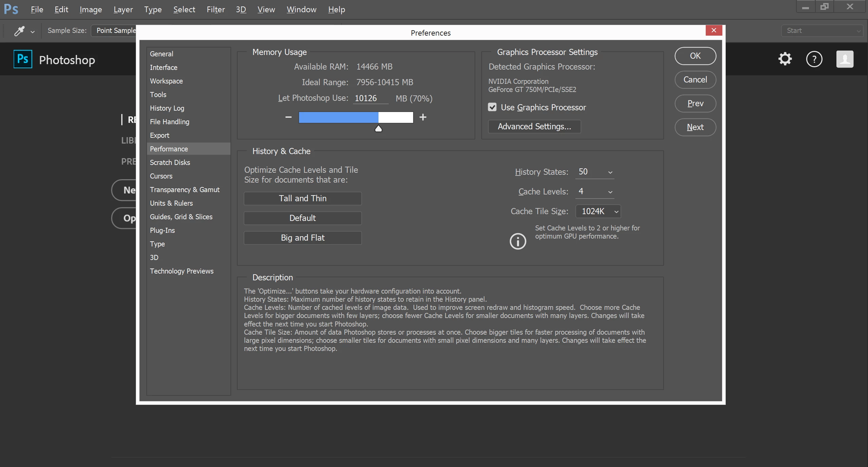Click the Eyedropper tool icon in options bar
This screenshot has width=868, height=467.
tap(19, 31)
